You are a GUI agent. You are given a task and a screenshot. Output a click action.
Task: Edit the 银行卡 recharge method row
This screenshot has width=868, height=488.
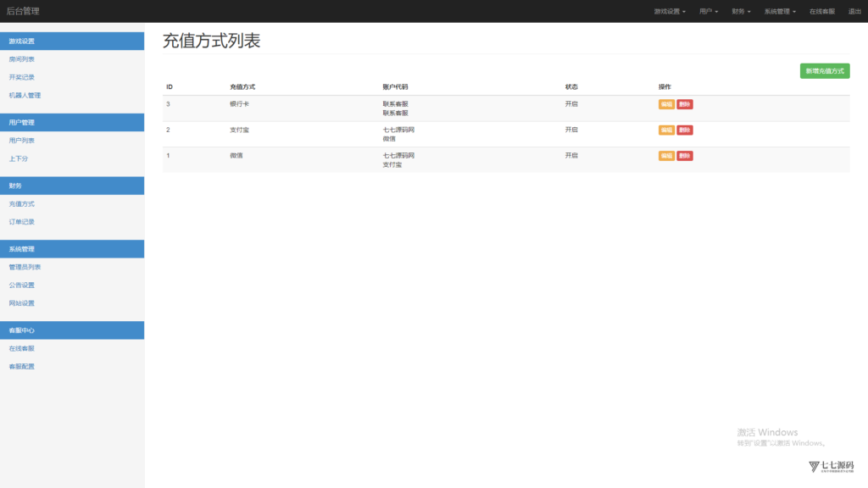pyautogui.click(x=666, y=104)
